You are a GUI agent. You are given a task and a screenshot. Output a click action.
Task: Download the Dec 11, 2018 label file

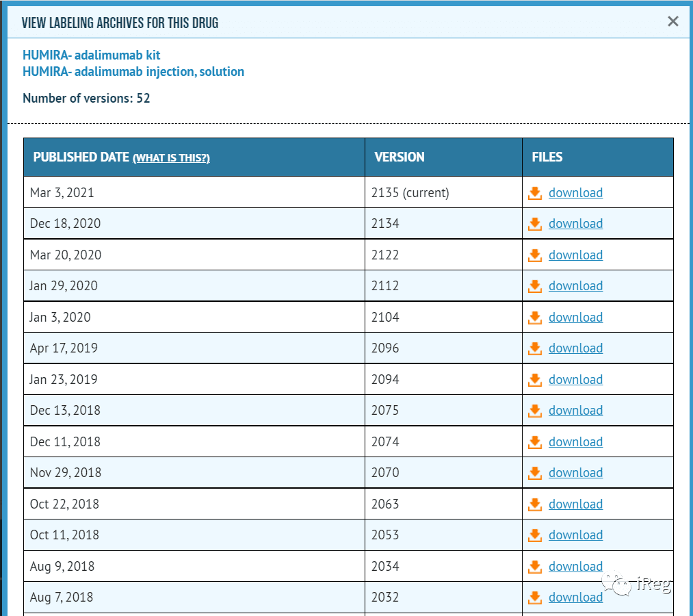pos(575,442)
